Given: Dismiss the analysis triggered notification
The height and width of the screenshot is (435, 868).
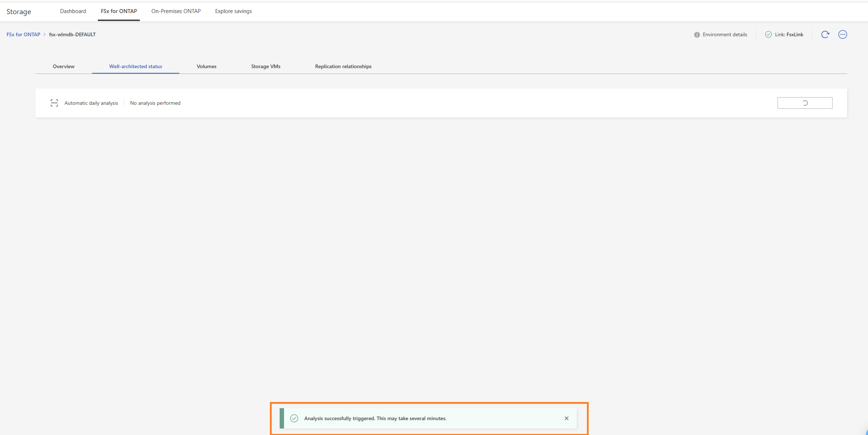Looking at the screenshot, I should [x=567, y=418].
